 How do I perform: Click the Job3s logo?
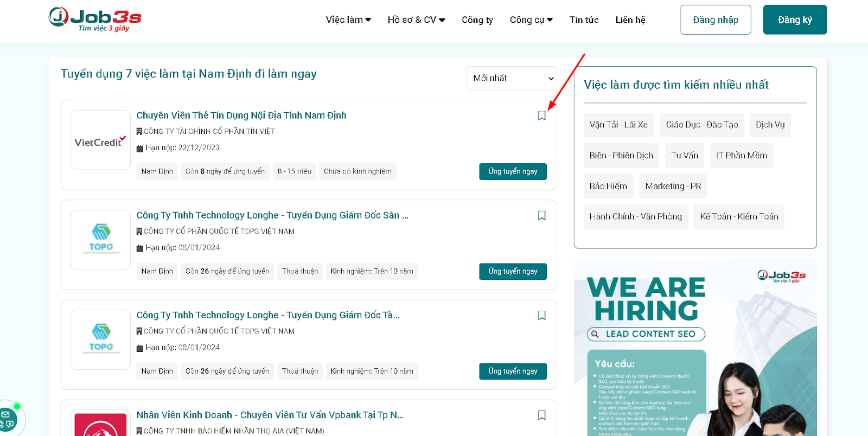pyautogui.click(x=95, y=19)
